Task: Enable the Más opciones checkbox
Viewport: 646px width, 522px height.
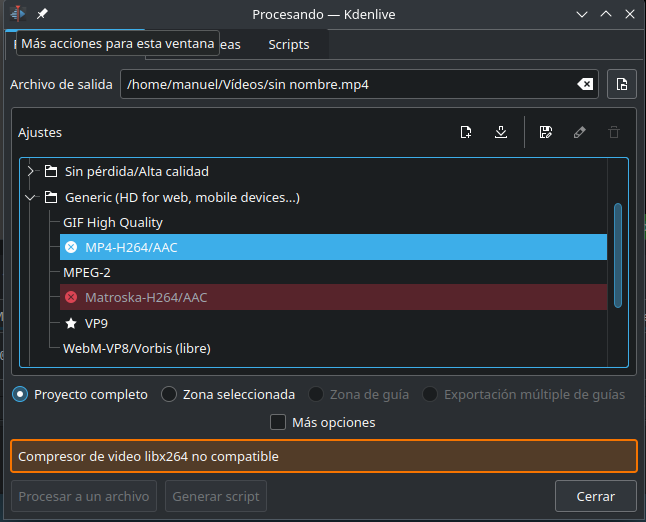Action: 279,422
